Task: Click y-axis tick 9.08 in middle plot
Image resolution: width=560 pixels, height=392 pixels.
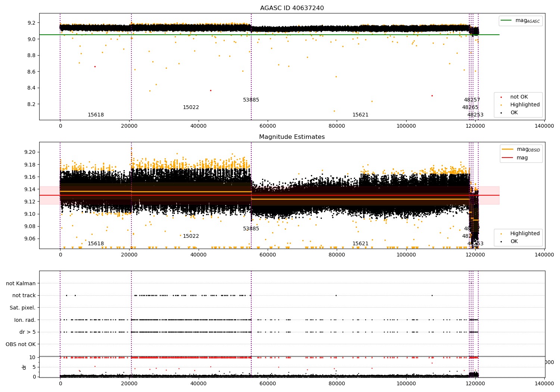Action: click(x=30, y=226)
